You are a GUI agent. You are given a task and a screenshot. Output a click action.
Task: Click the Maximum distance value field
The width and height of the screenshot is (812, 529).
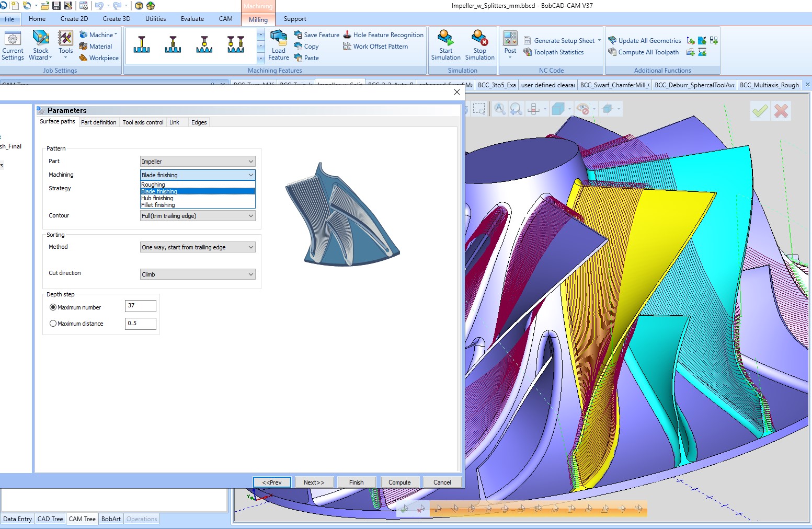click(x=141, y=324)
